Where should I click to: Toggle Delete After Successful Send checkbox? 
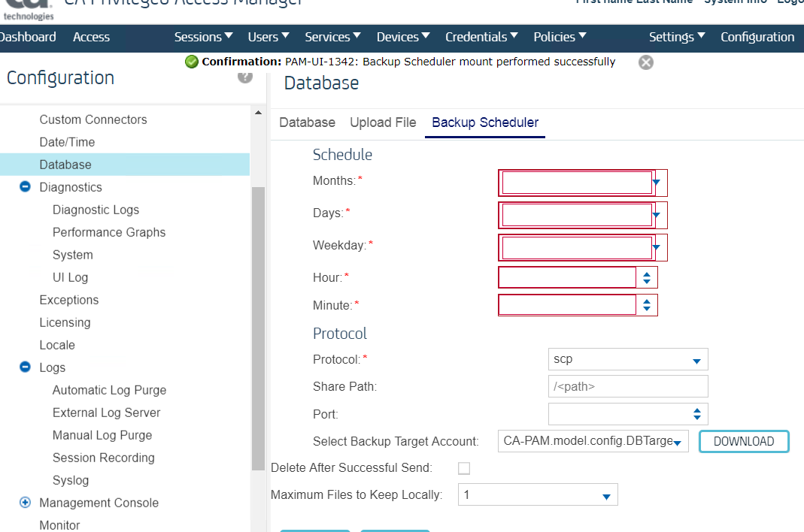click(464, 468)
